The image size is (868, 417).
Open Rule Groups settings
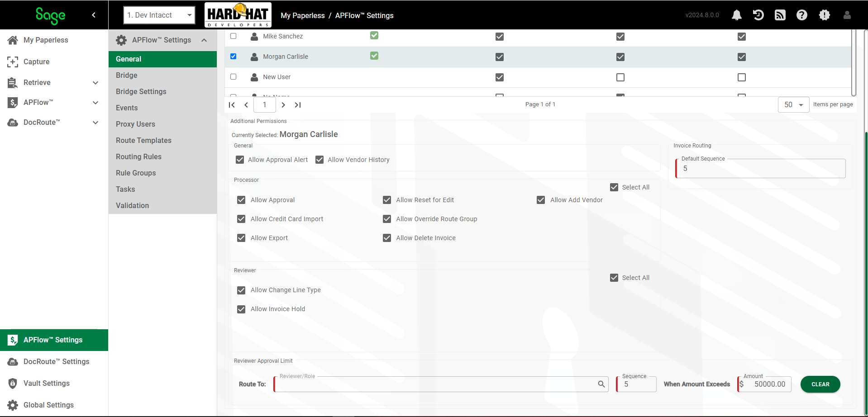pyautogui.click(x=162, y=173)
